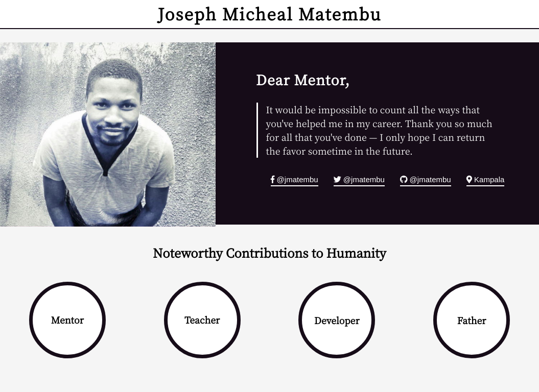Visit the GitHub @jmatembu link

(430, 180)
